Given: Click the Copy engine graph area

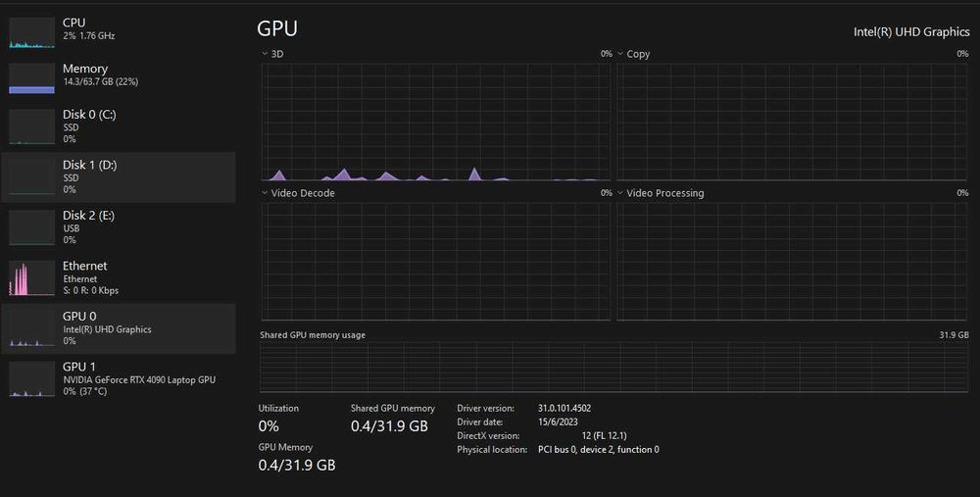Looking at the screenshot, I should click(x=792, y=122).
